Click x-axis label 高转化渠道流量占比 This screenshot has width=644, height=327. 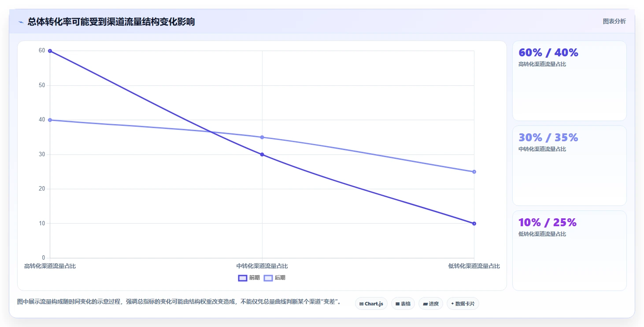(x=50, y=266)
